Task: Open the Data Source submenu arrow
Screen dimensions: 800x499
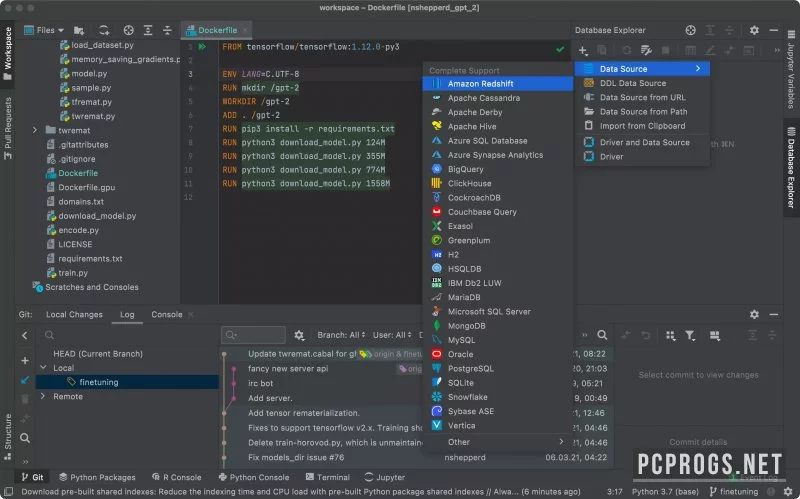Action: point(698,68)
